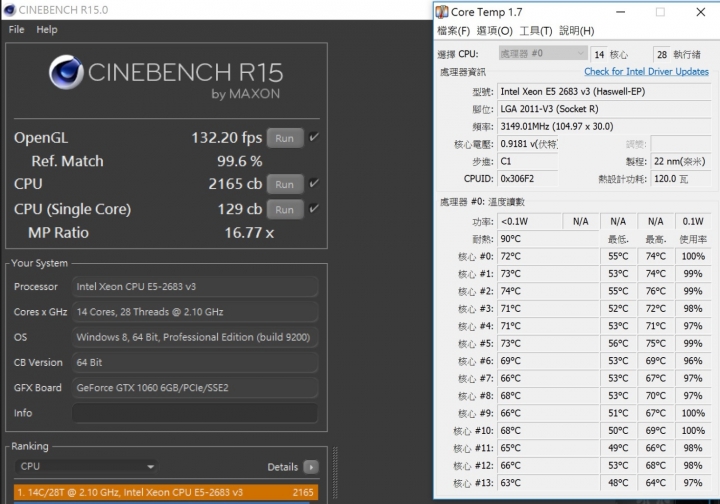Open Core Temp 工具(T) menu
This screenshot has width=720, height=504.
(536, 31)
